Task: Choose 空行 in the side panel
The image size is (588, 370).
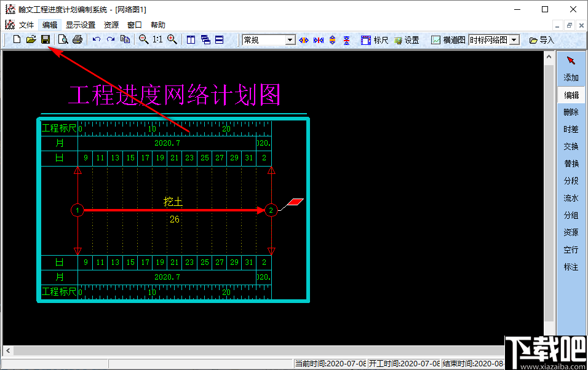Action: pyautogui.click(x=571, y=250)
